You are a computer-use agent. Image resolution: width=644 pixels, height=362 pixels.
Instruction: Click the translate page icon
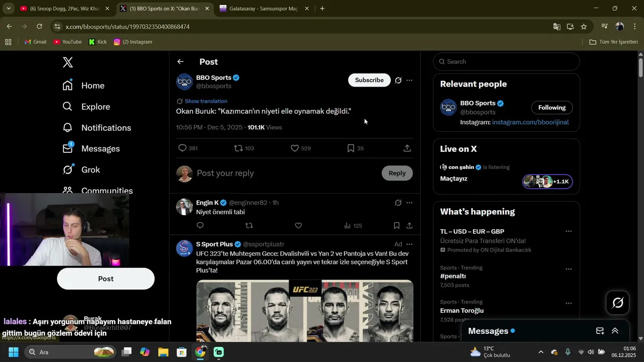pyautogui.click(x=556, y=27)
